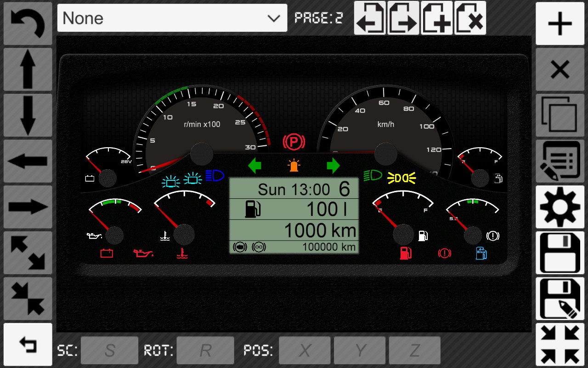588x368 pixels.
Task: Open the None selection dropdown
Action: click(172, 18)
